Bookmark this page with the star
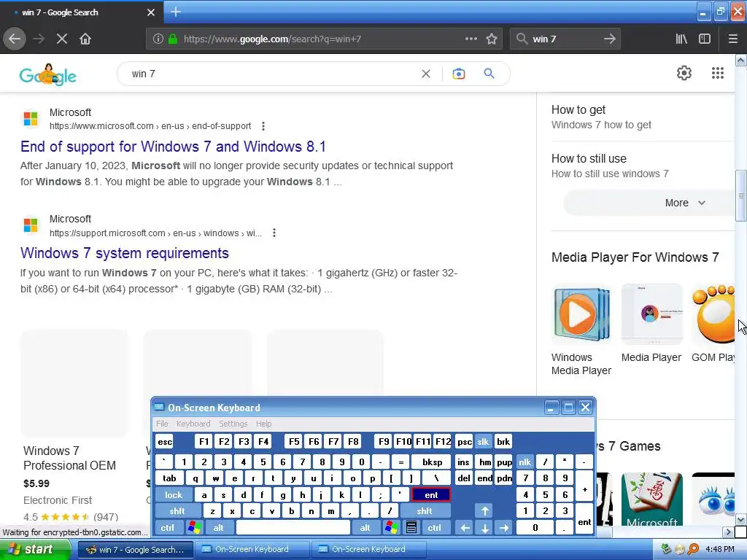The height and width of the screenshot is (560, 747). pos(492,39)
